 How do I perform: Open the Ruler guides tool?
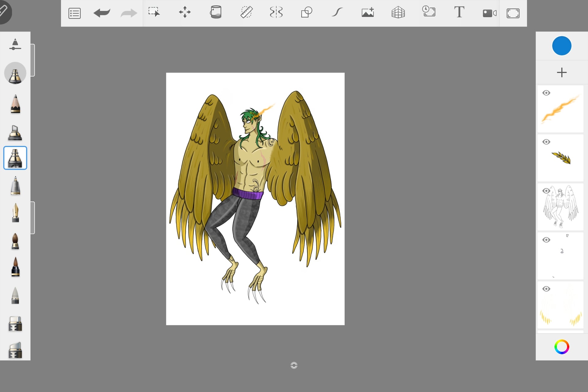(246, 12)
